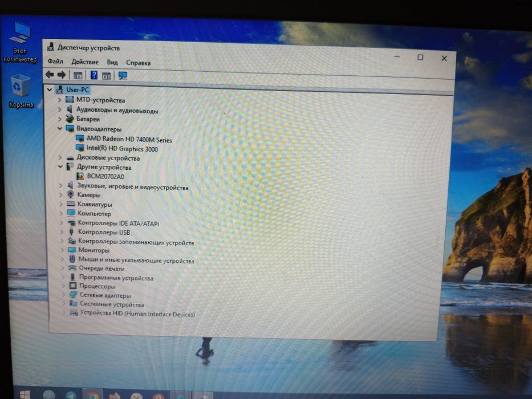Click the Камеры camera icon

click(71, 194)
